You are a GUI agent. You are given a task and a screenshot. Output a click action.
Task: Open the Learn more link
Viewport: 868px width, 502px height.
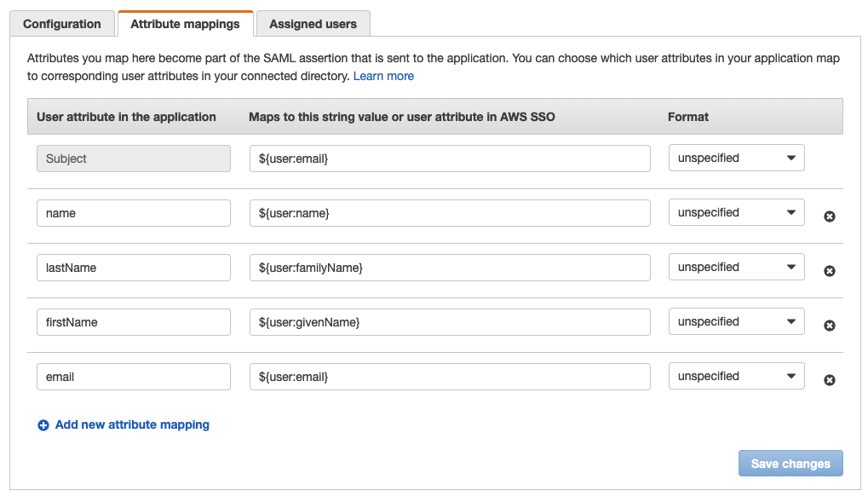(383, 76)
